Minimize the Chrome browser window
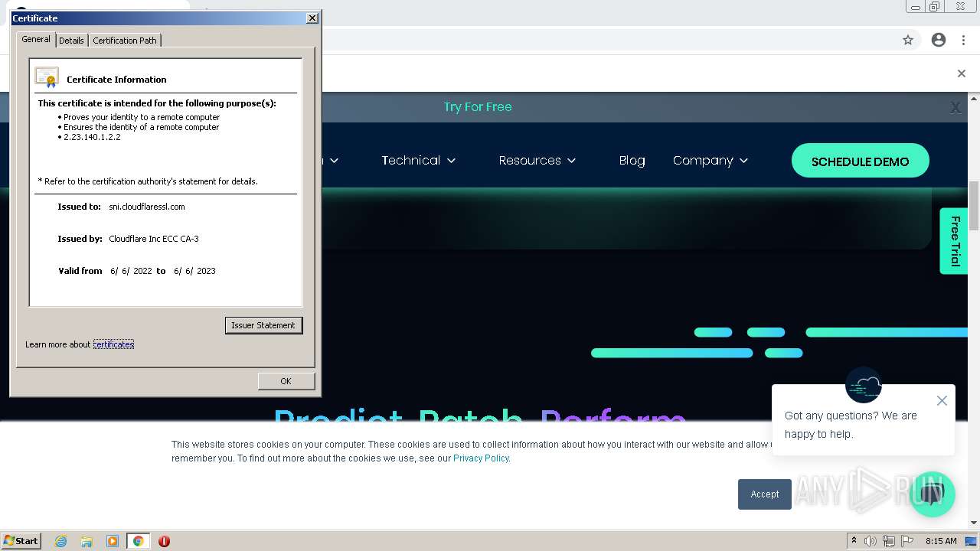980x551 pixels. tap(916, 7)
